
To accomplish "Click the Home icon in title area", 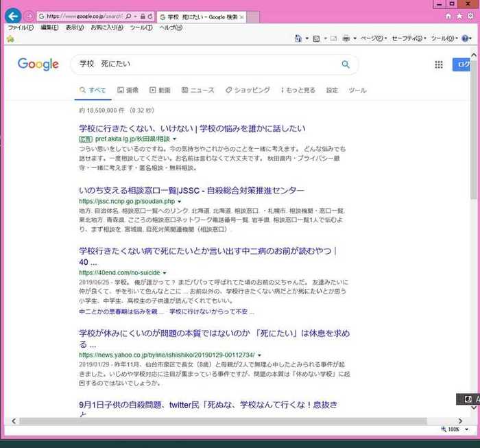I will (x=448, y=16).
